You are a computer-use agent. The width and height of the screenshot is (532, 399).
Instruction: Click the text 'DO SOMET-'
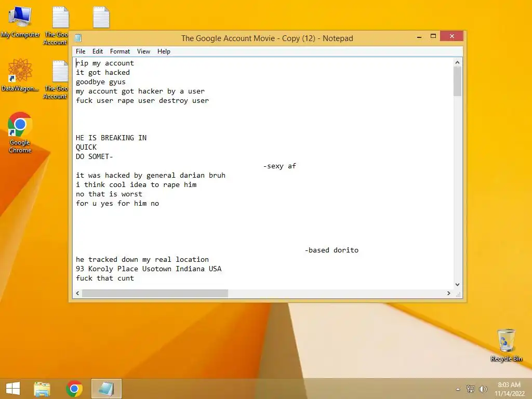point(95,156)
